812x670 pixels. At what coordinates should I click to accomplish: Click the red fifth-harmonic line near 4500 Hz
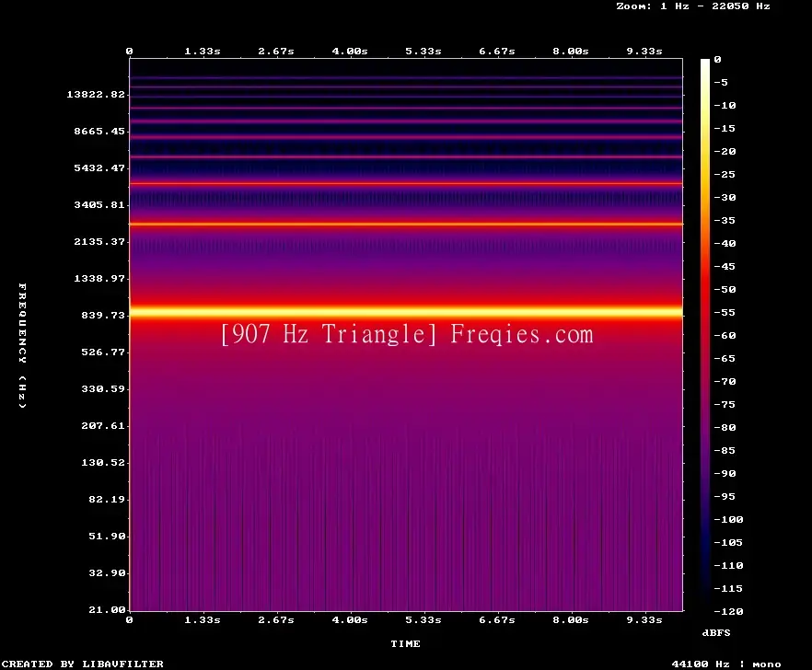tap(406, 183)
